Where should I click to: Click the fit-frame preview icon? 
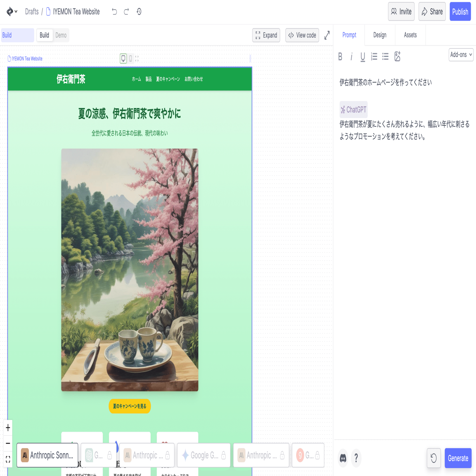137,58
